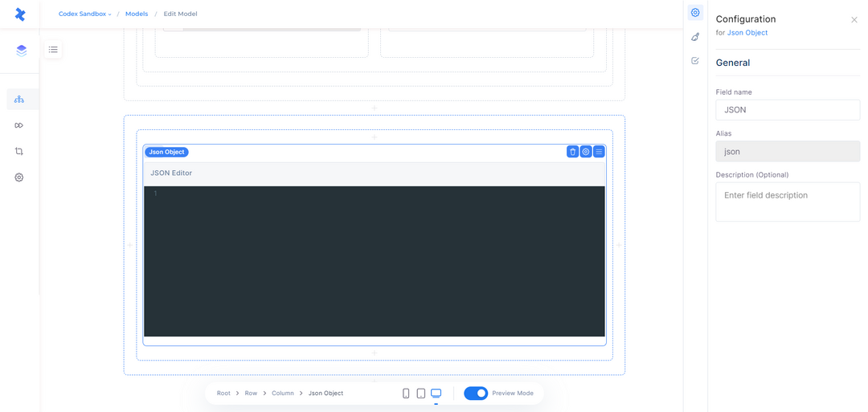
Task: Select the validation checkbox tab icon
Action: [x=695, y=61]
